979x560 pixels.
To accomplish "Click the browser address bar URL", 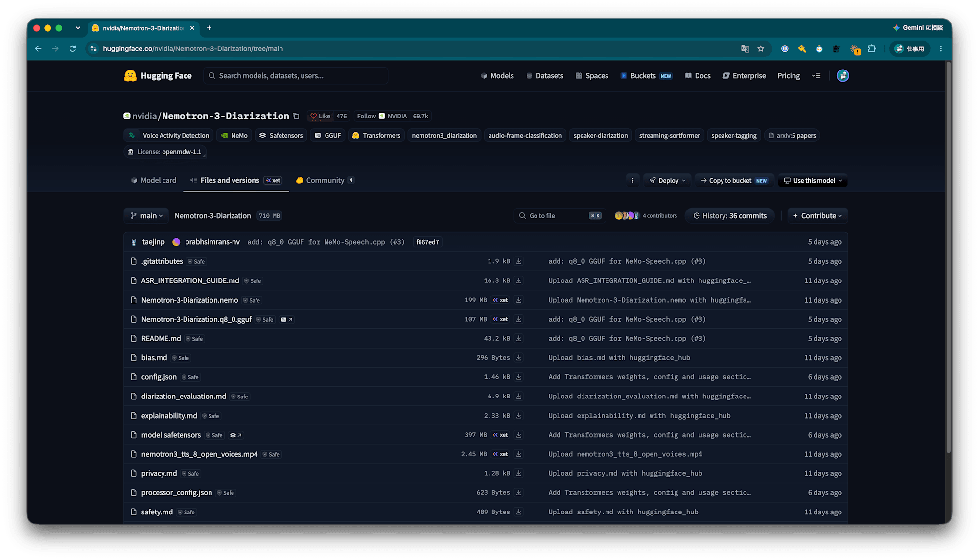I will [x=193, y=49].
